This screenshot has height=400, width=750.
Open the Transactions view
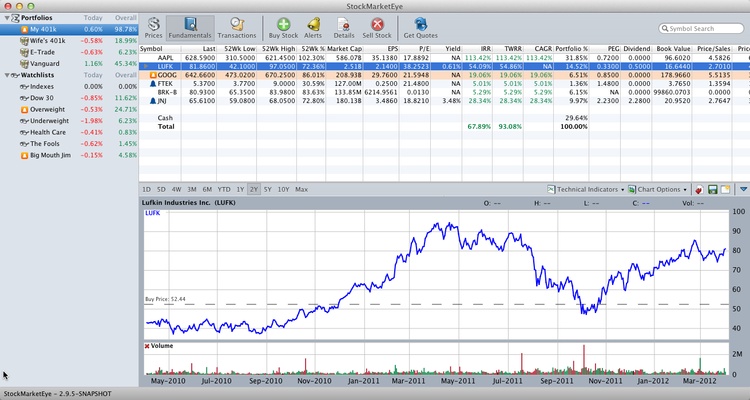(237, 28)
